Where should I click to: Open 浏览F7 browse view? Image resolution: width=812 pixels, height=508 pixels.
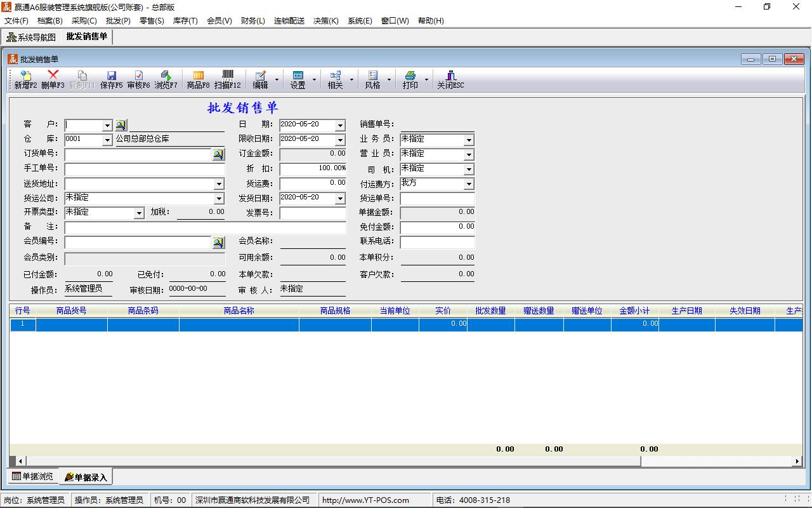click(x=166, y=79)
